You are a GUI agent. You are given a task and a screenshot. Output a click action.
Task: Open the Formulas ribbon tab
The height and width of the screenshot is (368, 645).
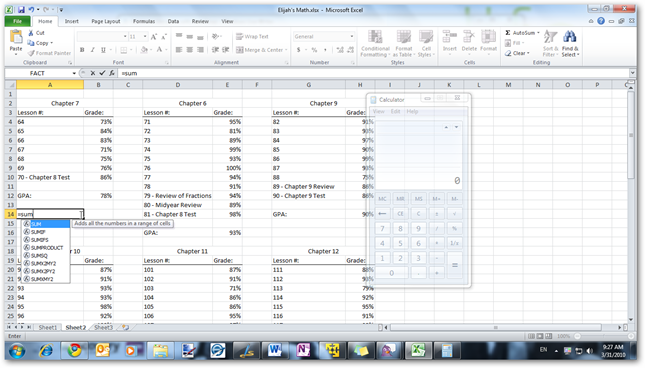point(144,21)
